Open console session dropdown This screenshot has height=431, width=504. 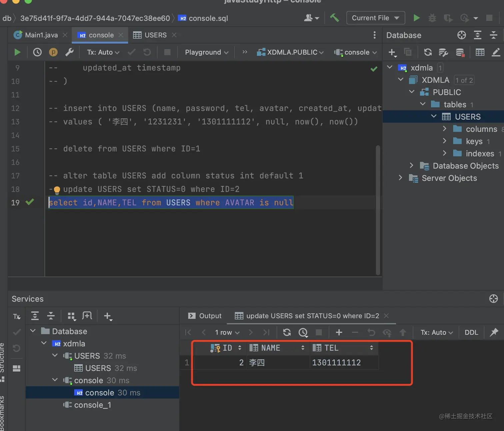356,52
